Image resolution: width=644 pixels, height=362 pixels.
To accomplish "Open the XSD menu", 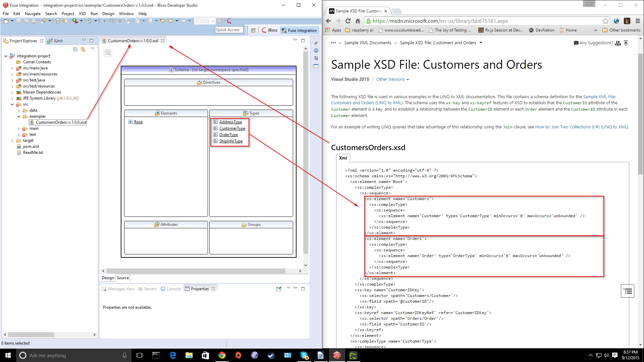I will pos(82,14).
